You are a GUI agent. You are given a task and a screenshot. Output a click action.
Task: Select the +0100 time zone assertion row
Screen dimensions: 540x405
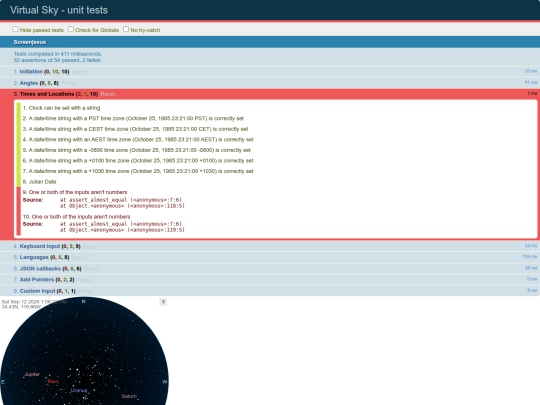pos(276,161)
